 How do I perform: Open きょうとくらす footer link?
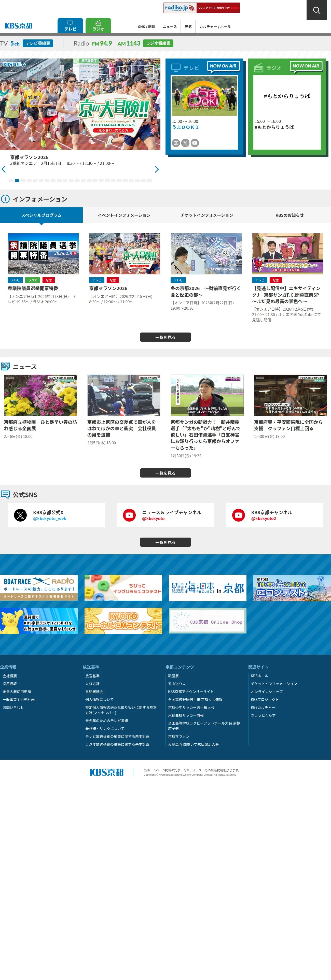263,715
